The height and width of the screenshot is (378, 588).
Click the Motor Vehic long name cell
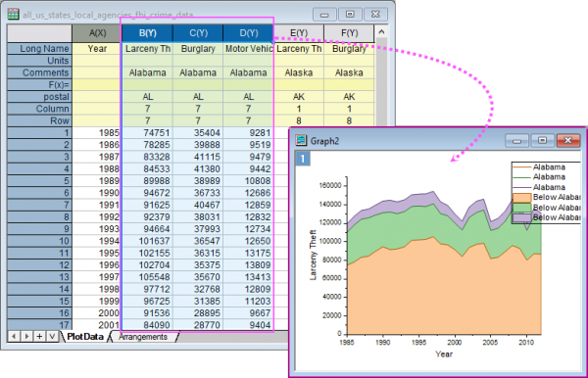pos(248,49)
